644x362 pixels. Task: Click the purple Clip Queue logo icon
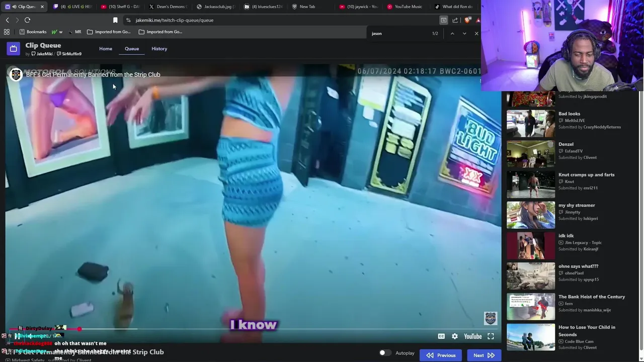pyautogui.click(x=13, y=49)
